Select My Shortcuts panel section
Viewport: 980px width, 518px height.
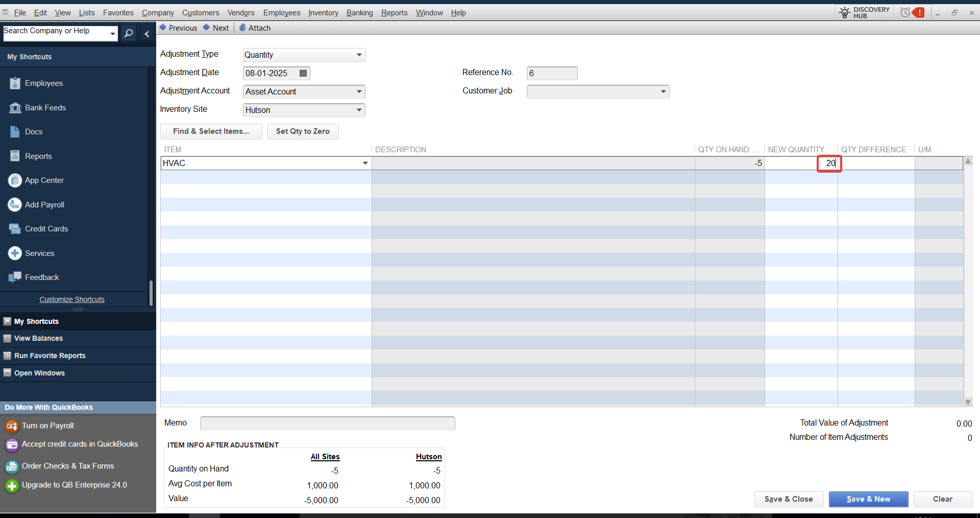click(78, 321)
